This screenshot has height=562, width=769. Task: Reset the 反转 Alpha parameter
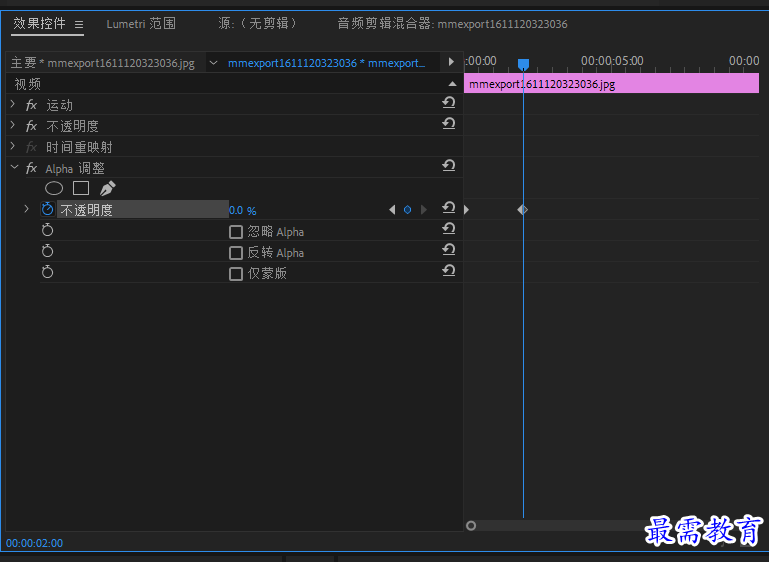(448, 250)
